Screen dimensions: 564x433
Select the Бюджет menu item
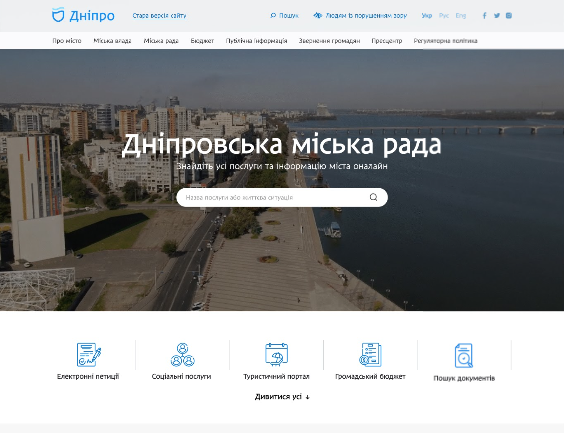202,41
